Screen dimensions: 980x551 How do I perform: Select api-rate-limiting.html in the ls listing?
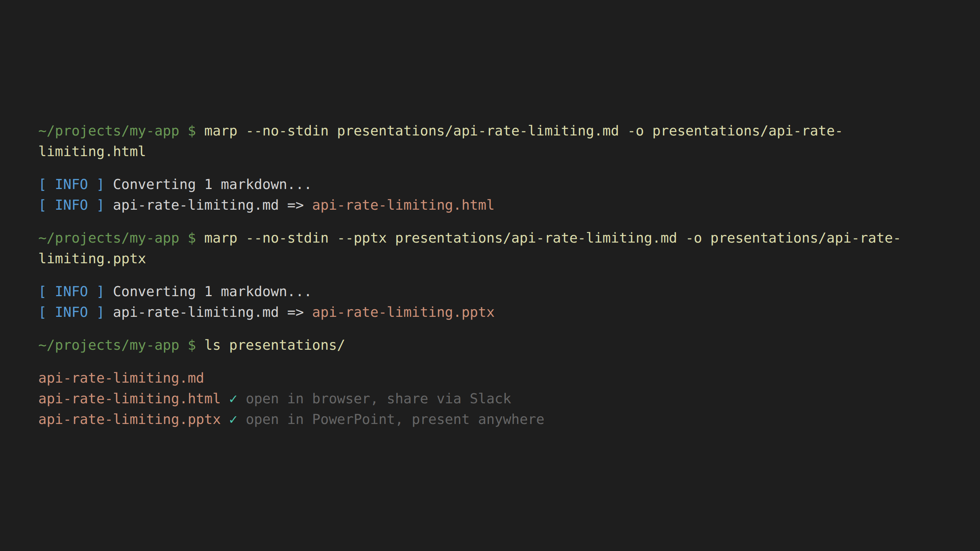pos(129,399)
